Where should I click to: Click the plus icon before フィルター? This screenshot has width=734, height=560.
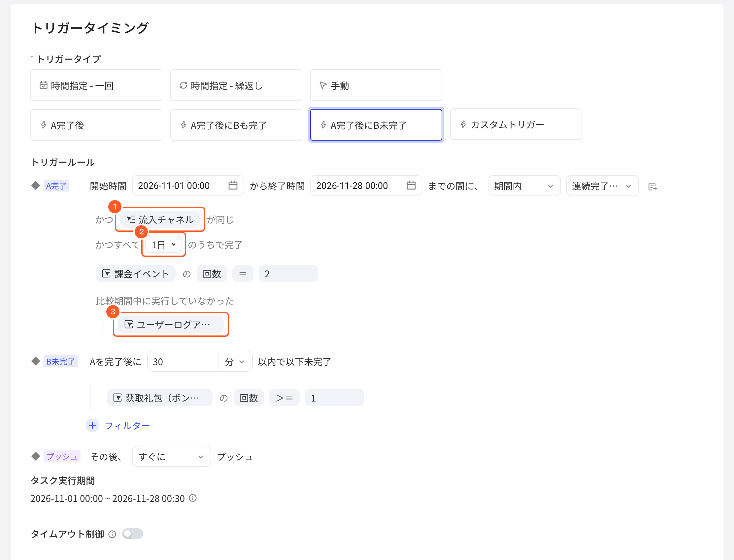(x=92, y=425)
